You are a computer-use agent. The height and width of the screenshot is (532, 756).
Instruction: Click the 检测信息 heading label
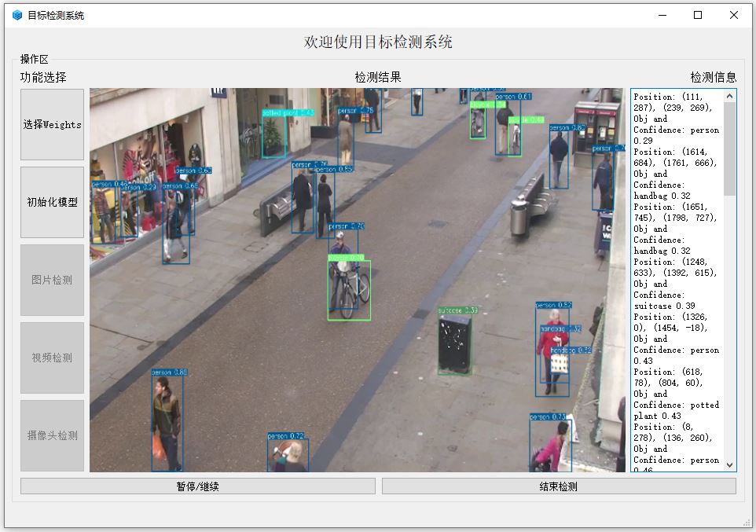click(713, 77)
